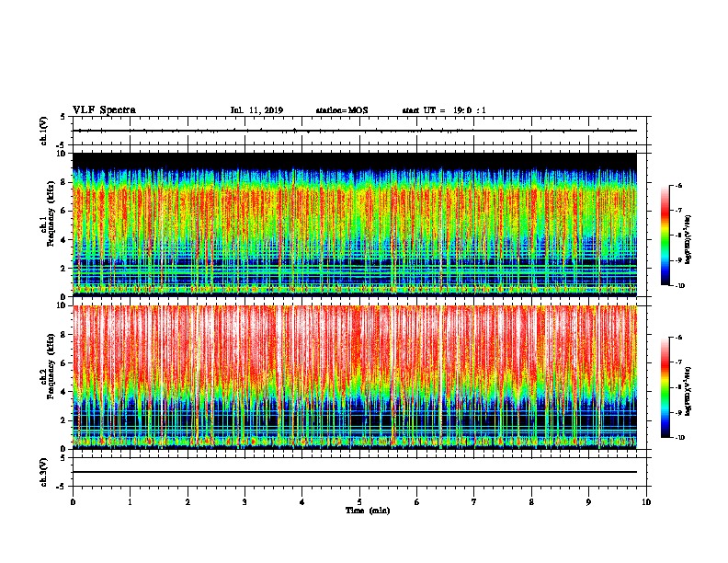The height and width of the screenshot is (563, 728).
Task: Click the "1" minute tick label on time axis
Action: (130, 502)
